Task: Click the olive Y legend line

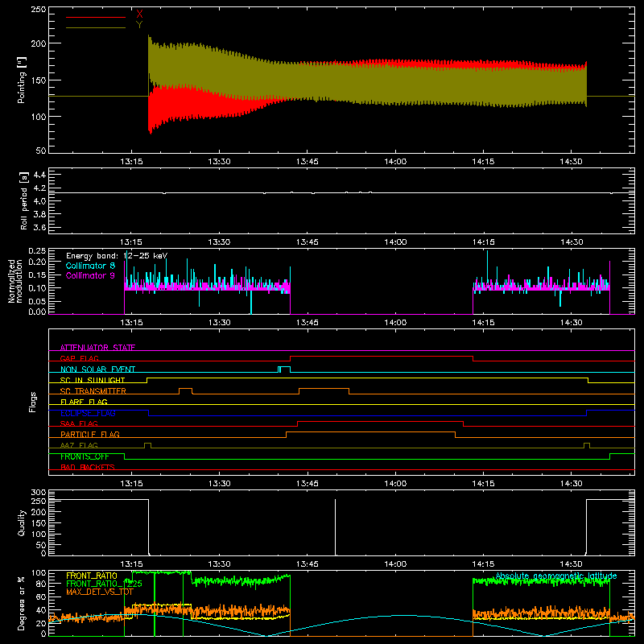Action: pyautogui.click(x=96, y=27)
